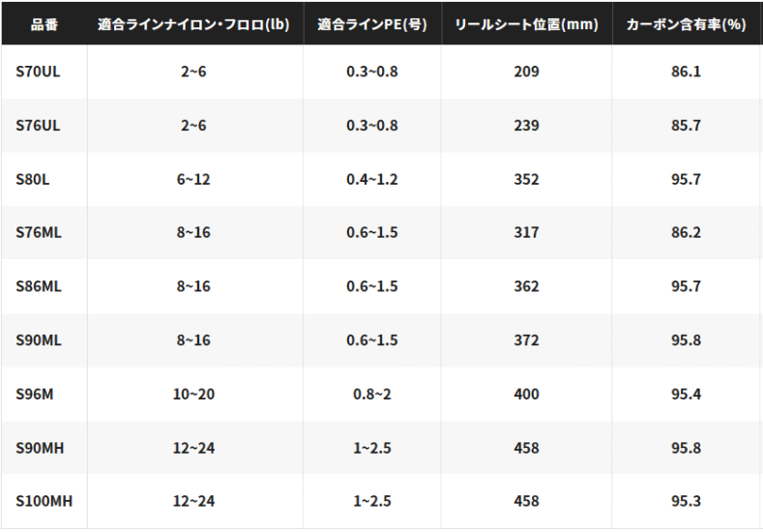Select the リールシート位置(mm) column header
Screen dimensions: 763x532
pyautogui.click(x=526, y=24)
